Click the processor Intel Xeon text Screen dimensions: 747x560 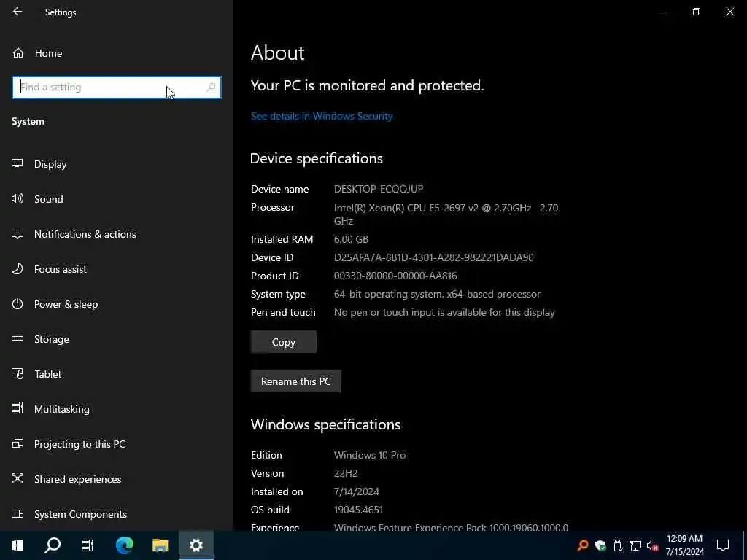click(x=446, y=214)
